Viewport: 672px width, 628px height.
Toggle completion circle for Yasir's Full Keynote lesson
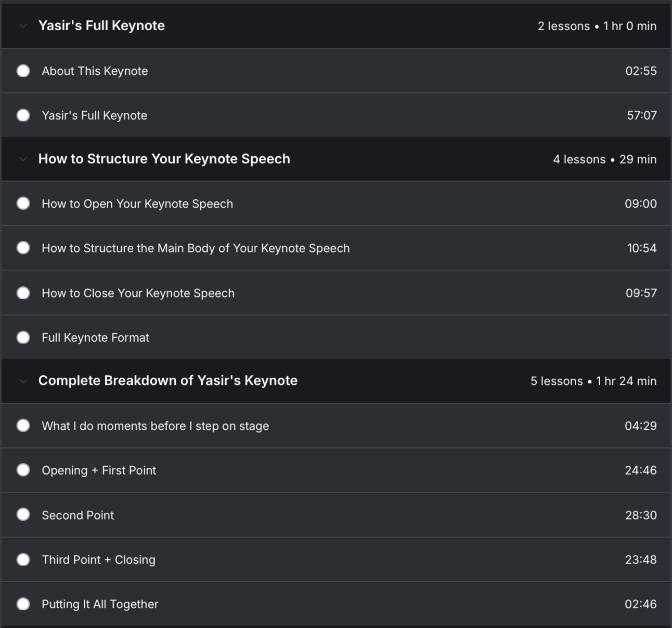pos(23,116)
